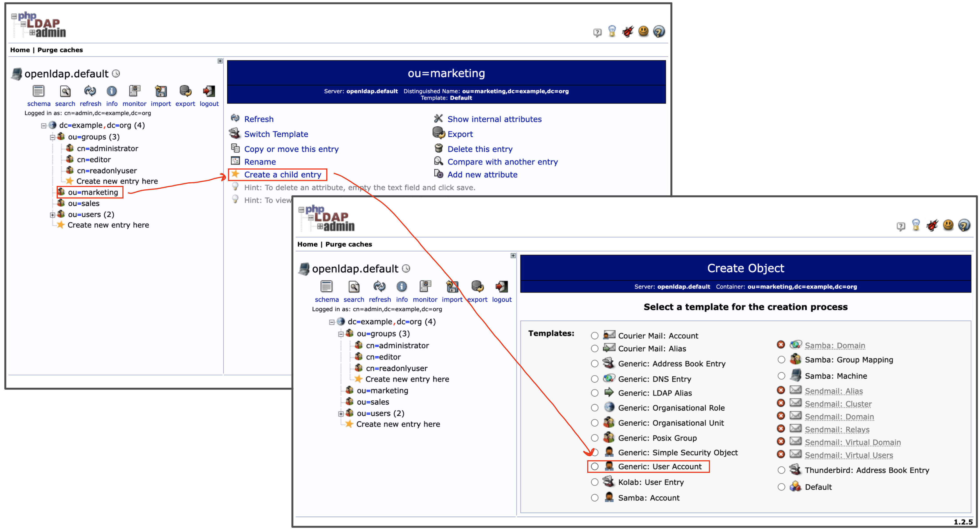Select Generic: User Account radio button
Viewport: 980px width, 531px height.
click(x=595, y=466)
